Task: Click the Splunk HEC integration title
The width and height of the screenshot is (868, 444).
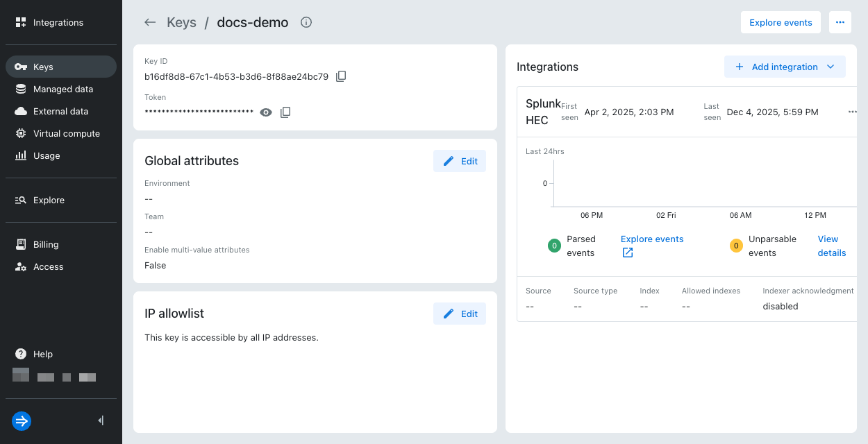Action: point(543,112)
